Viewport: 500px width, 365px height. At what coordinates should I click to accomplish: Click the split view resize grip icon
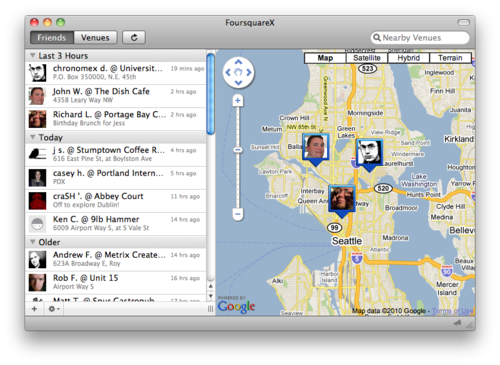210,309
